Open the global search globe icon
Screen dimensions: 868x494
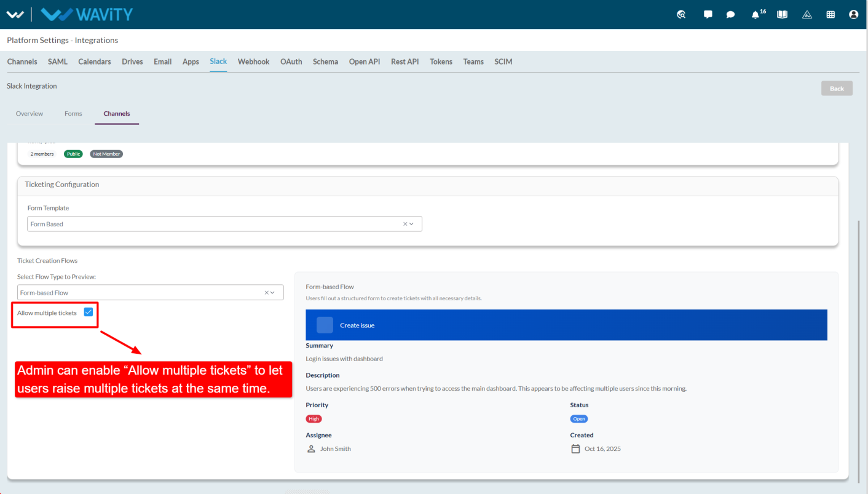(681, 15)
